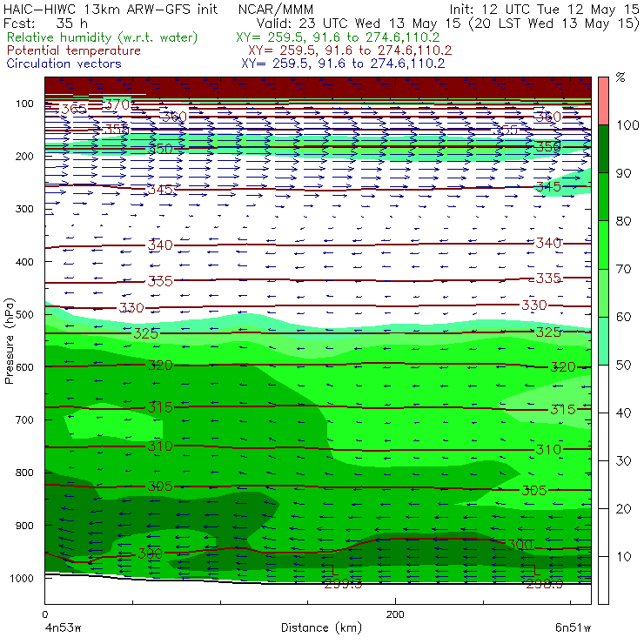
Task: Click the white 40–50% colorbar segment
Action: 603,388
